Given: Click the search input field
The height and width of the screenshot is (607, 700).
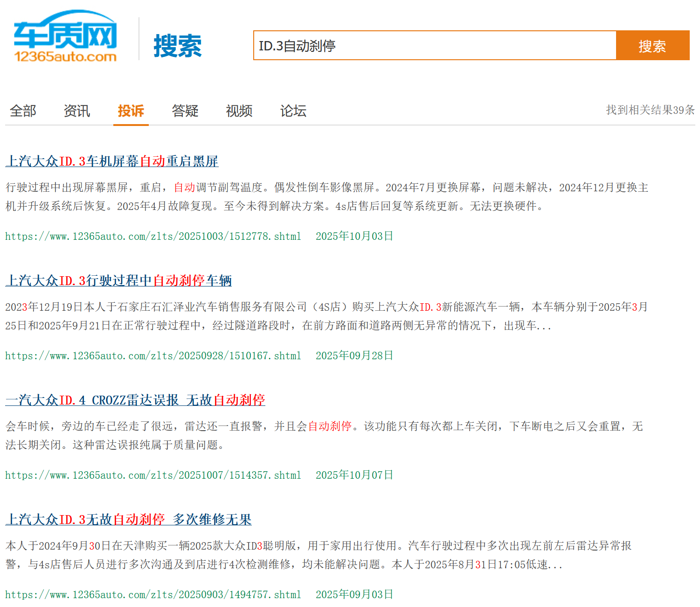Looking at the screenshot, I should click(434, 46).
